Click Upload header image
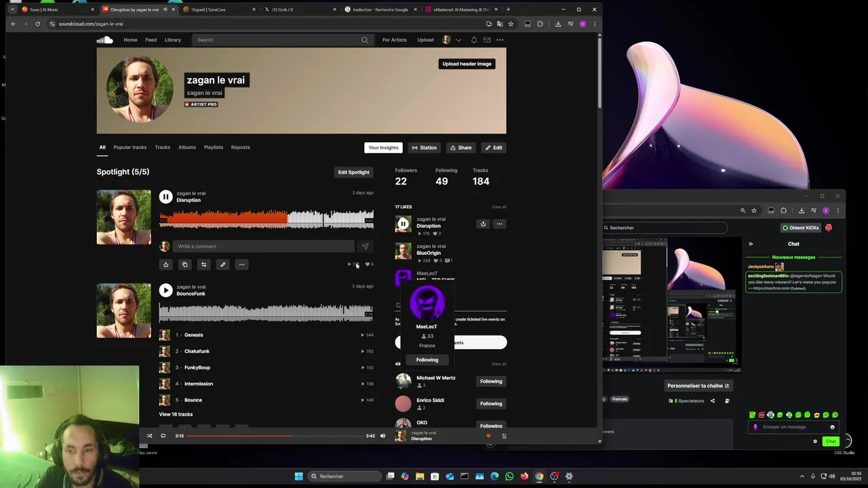The image size is (868, 488). (x=467, y=64)
